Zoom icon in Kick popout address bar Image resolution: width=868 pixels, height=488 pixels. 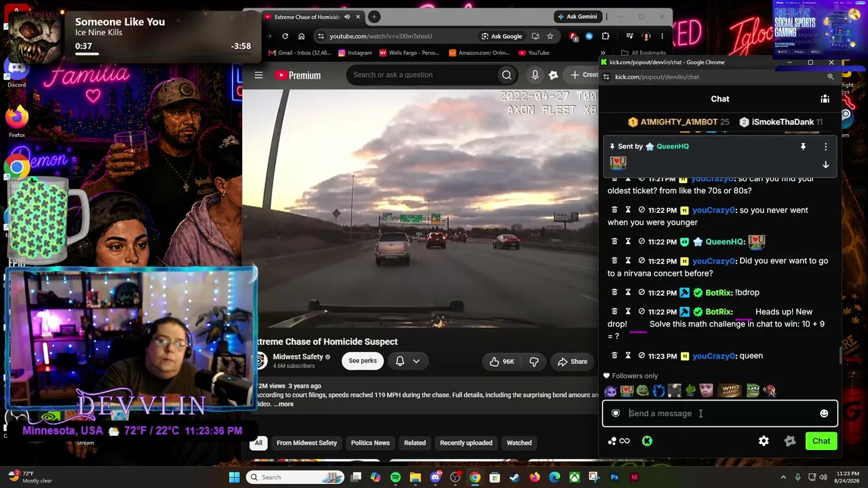(x=830, y=77)
